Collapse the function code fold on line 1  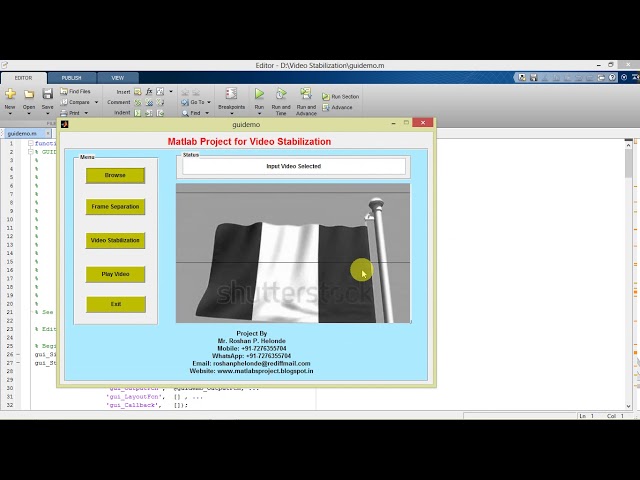31,143
